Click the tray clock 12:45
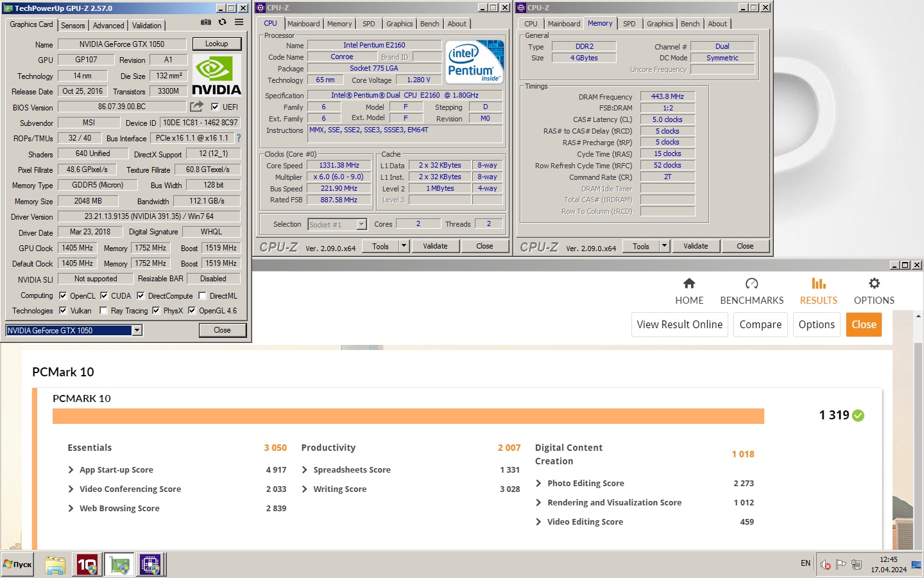The height and width of the screenshot is (578, 924). [889, 559]
